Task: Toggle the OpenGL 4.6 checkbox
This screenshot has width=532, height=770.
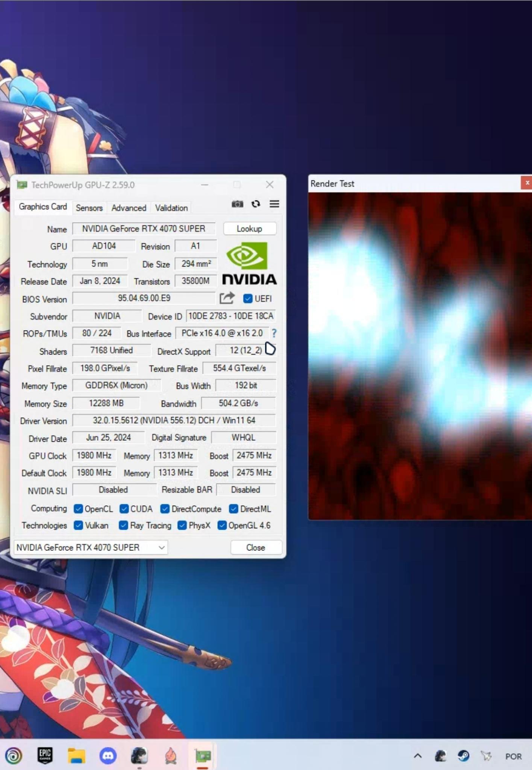Action: point(222,525)
